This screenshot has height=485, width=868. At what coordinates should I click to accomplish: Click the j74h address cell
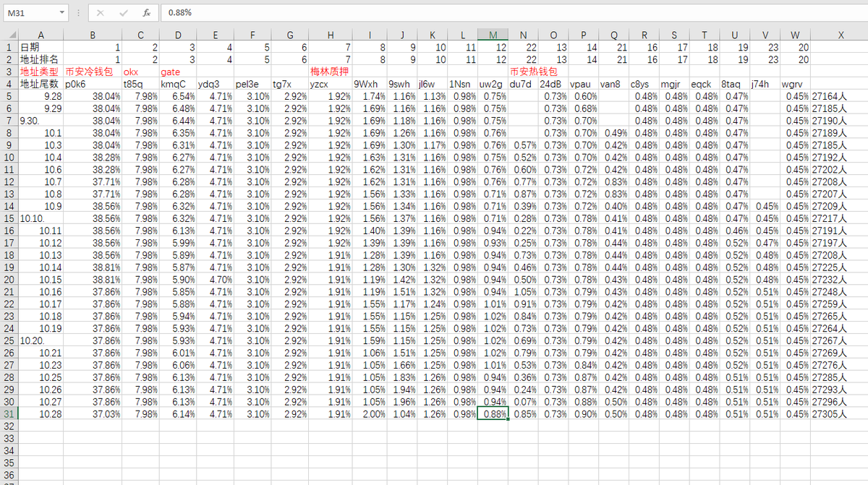click(x=765, y=84)
